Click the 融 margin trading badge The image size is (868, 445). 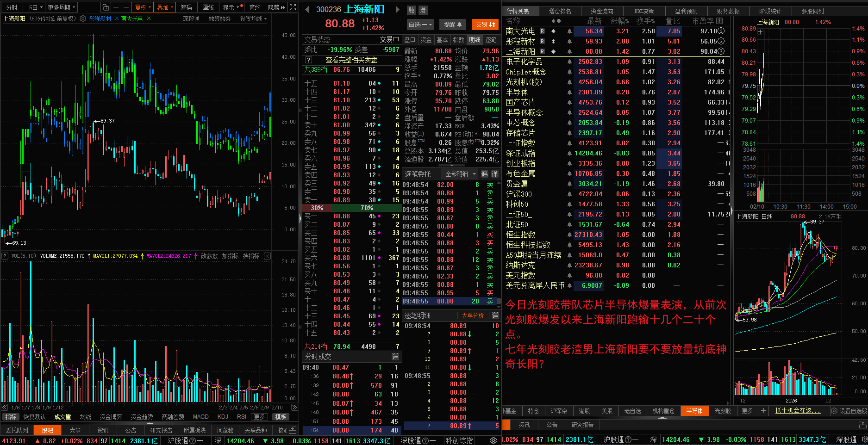click(412, 10)
